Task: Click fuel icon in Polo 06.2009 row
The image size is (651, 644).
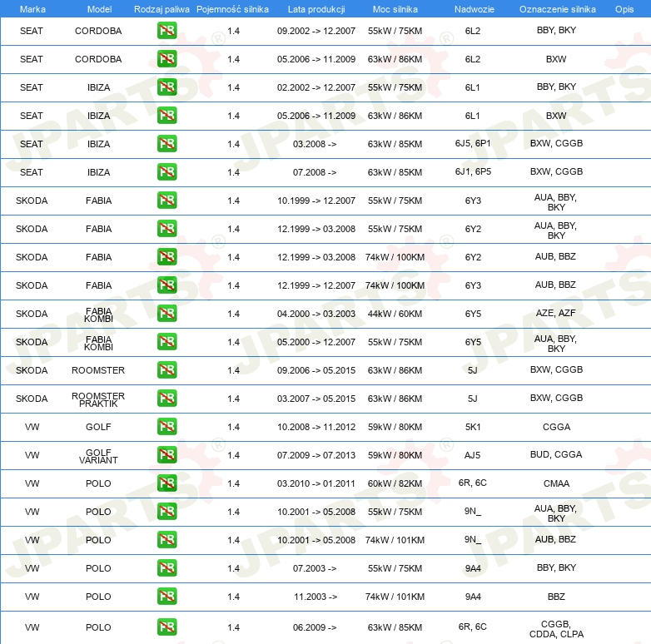Action: [x=166, y=627]
